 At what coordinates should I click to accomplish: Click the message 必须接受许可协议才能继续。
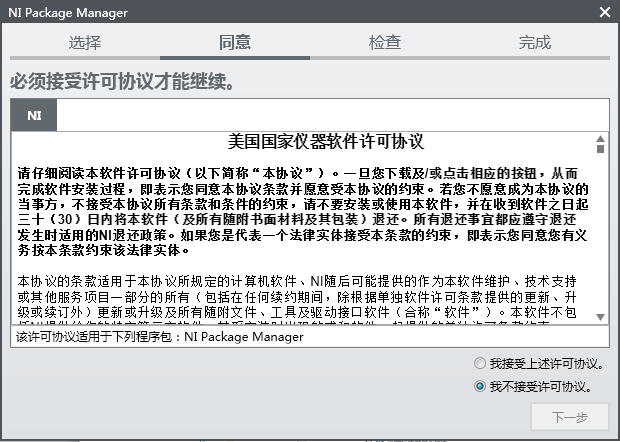[122, 82]
